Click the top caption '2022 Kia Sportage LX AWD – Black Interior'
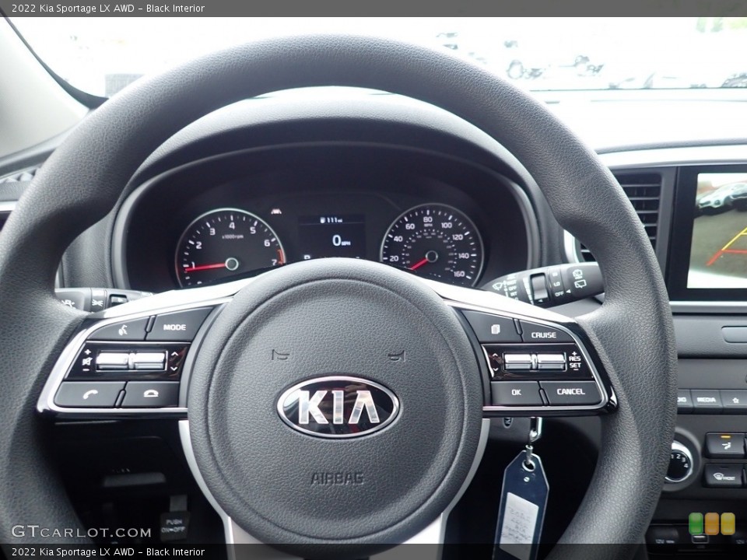747x560 pixels. 108,8
